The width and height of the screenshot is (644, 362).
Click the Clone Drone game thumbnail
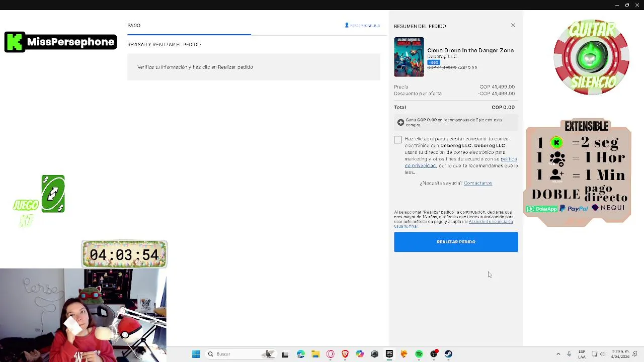pyautogui.click(x=409, y=57)
